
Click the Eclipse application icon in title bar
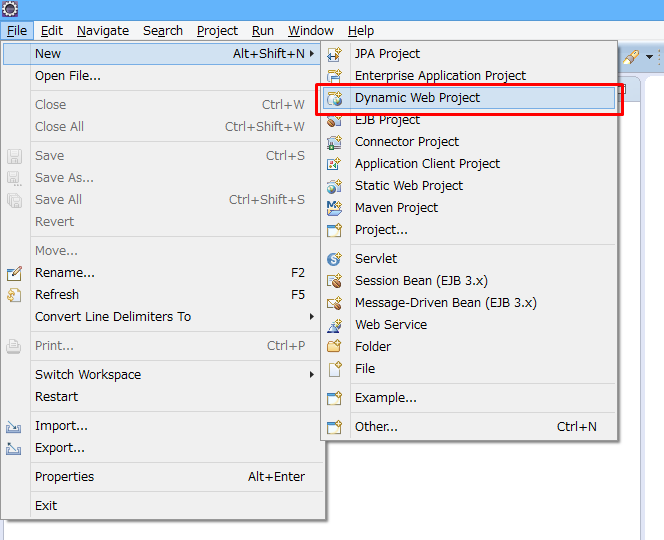[x=10, y=8]
